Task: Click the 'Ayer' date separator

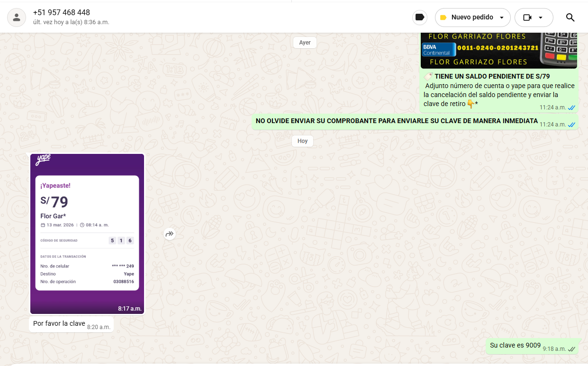Action: (x=305, y=43)
